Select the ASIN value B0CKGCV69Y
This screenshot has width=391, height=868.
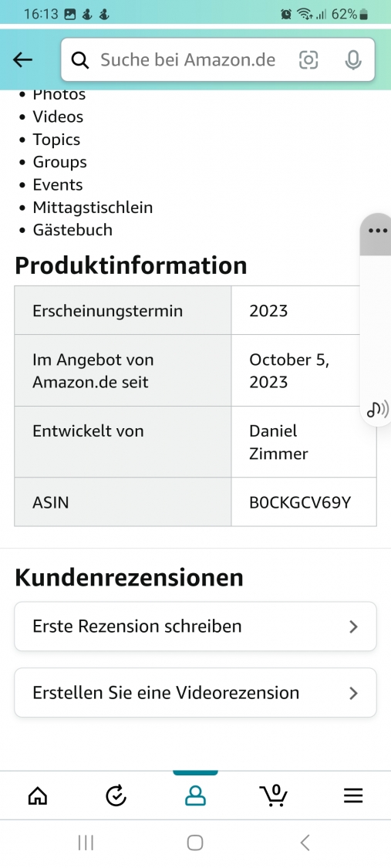300,502
